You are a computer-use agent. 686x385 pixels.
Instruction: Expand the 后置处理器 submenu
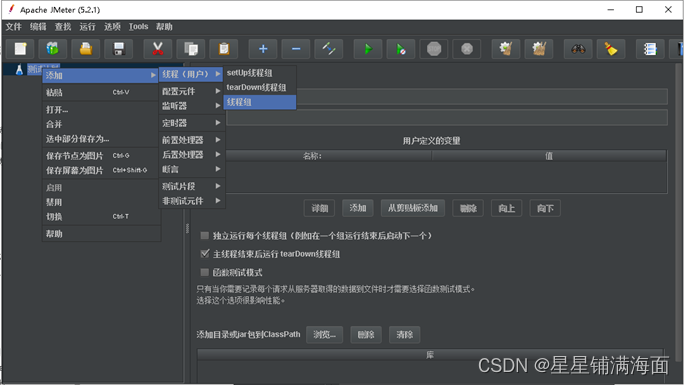point(191,154)
